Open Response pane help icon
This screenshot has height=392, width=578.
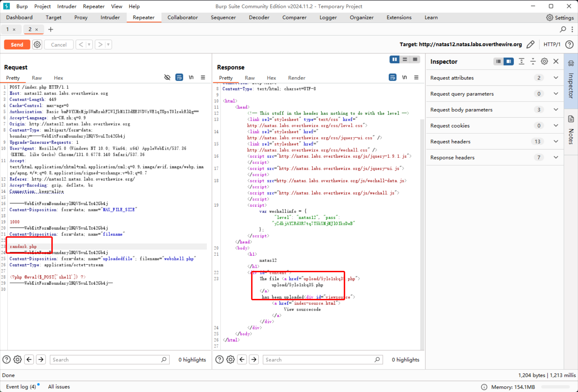[x=219, y=360]
